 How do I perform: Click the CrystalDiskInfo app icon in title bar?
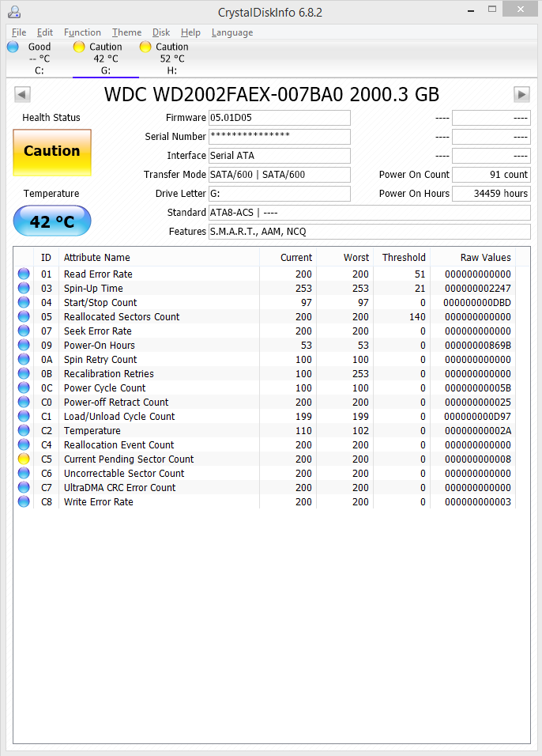(x=14, y=12)
